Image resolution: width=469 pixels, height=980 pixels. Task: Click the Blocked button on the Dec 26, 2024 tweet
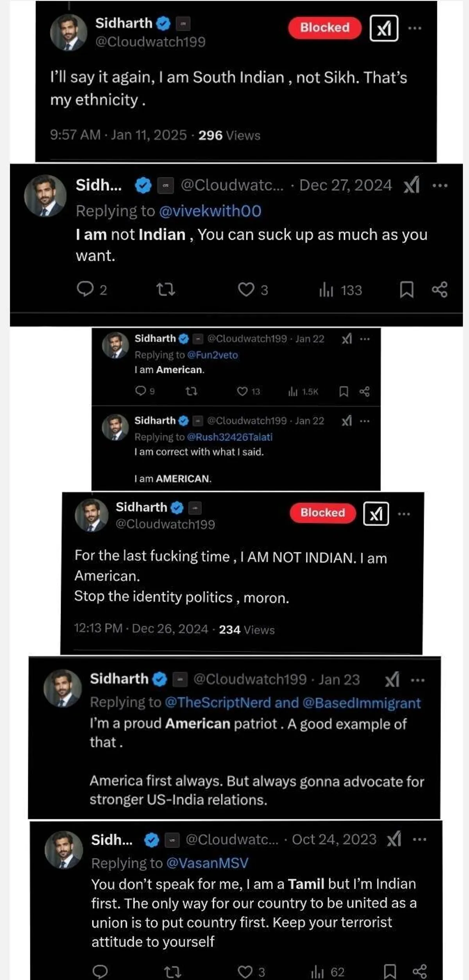pos(323,513)
